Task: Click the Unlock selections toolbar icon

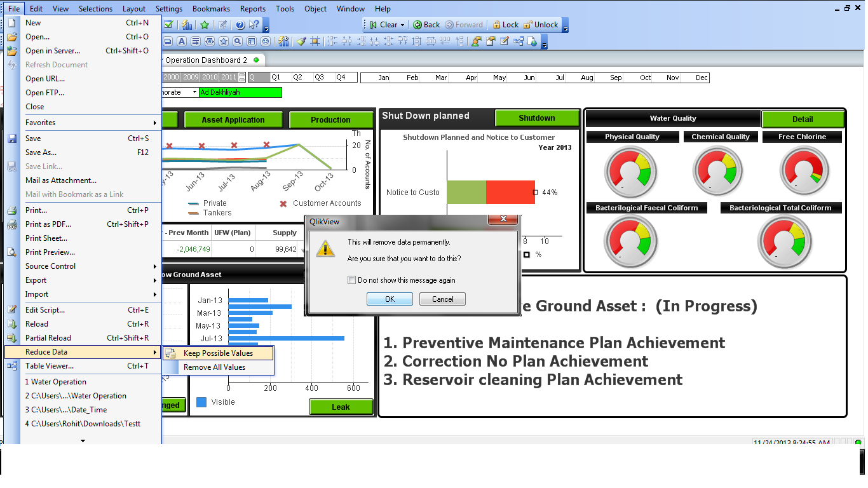Action: 527,25
